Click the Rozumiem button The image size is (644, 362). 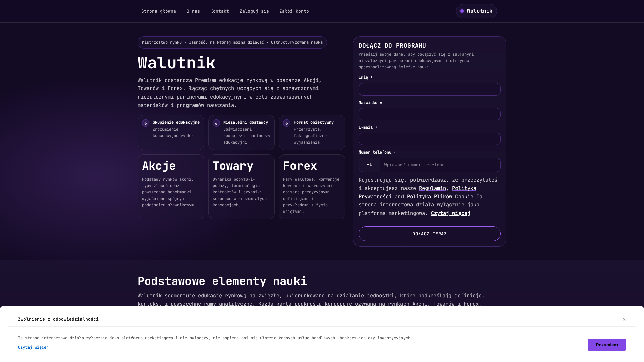click(606, 345)
